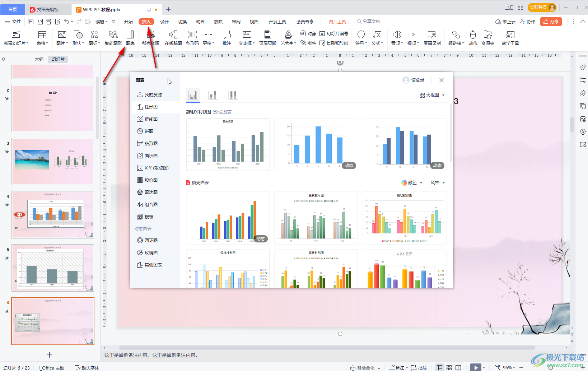Insert 批注 comment from ribbon
Image resolution: width=588 pixels, height=371 pixels.
[x=227, y=38]
